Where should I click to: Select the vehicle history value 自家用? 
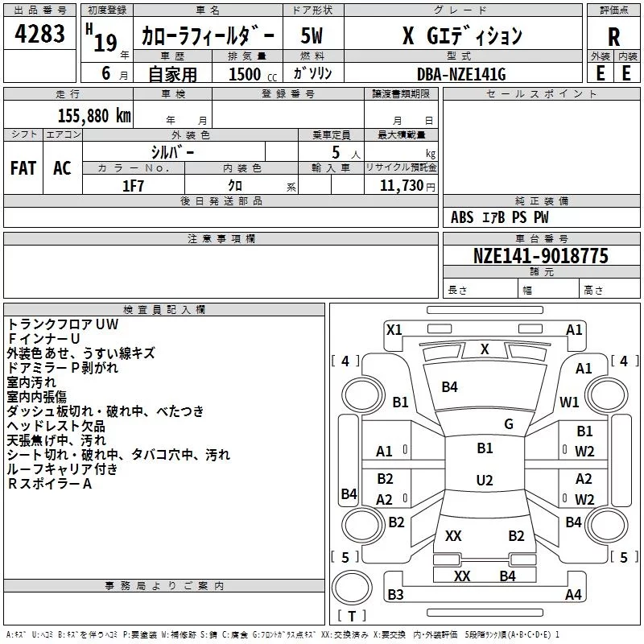(x=172, y=74)
